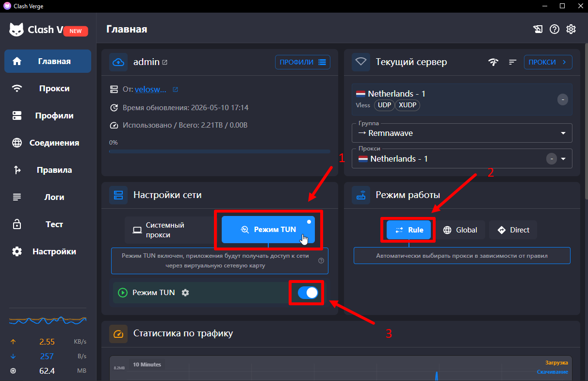Open the Правила rules page
Image resolution: width=588 pixels, height=381 pixels.
coord(48,170)
